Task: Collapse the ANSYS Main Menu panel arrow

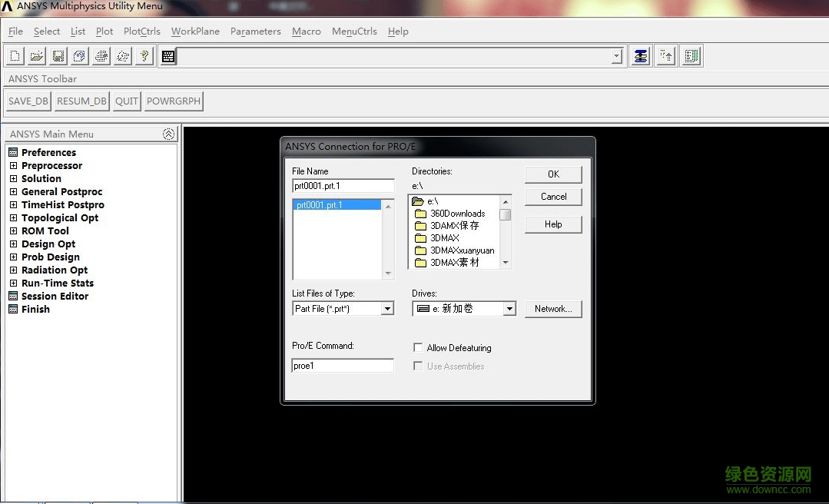Action: [x=168, y=133]
